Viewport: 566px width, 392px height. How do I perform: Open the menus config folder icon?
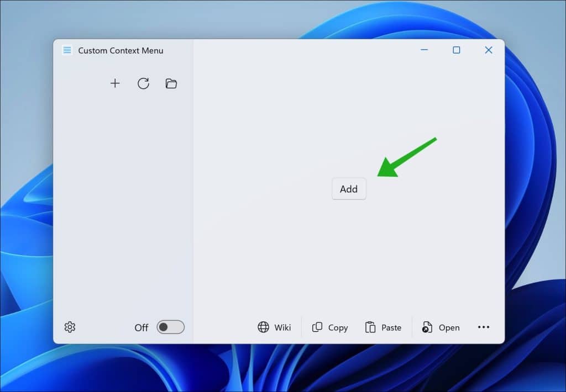click(171, 83)
